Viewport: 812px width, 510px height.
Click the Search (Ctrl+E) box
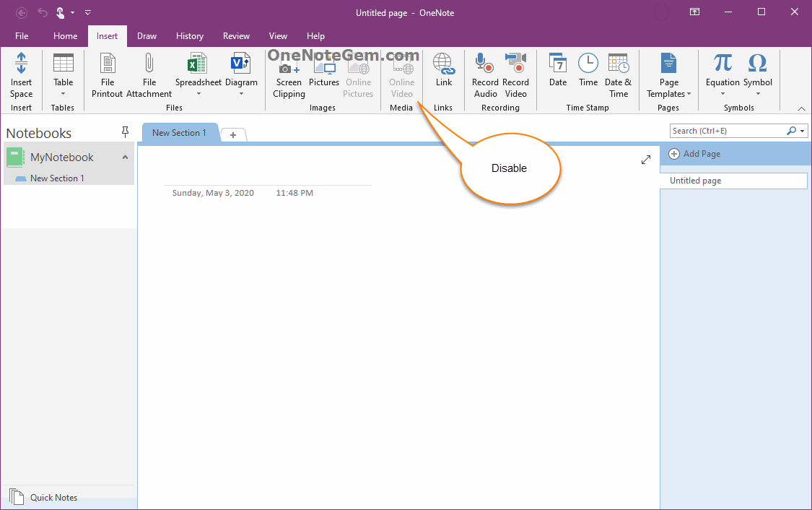tap(728, 131)
